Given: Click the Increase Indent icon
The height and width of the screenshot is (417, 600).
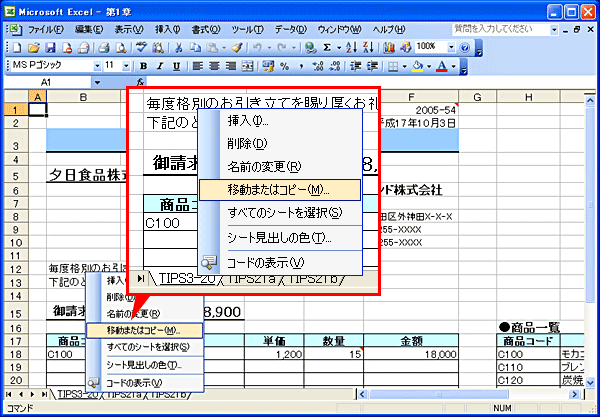Looking at the screenshot, I should (372, 67).
